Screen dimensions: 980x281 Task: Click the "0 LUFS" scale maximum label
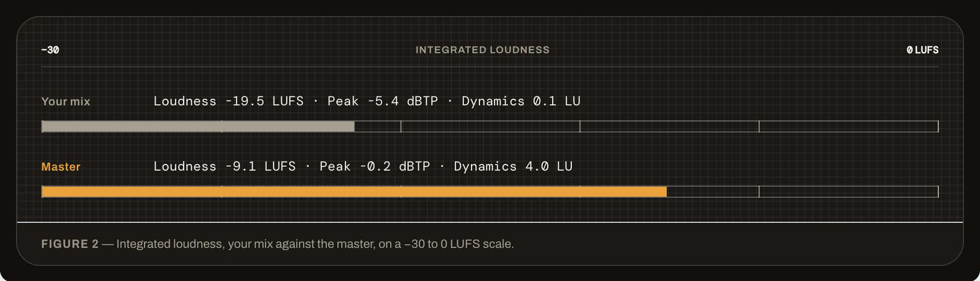(x=922, y=50)
